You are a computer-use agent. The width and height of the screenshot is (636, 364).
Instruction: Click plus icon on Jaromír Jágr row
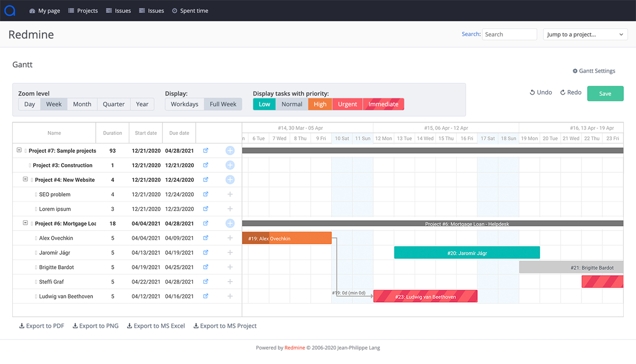pyautogui.click(x=230, y=252)
